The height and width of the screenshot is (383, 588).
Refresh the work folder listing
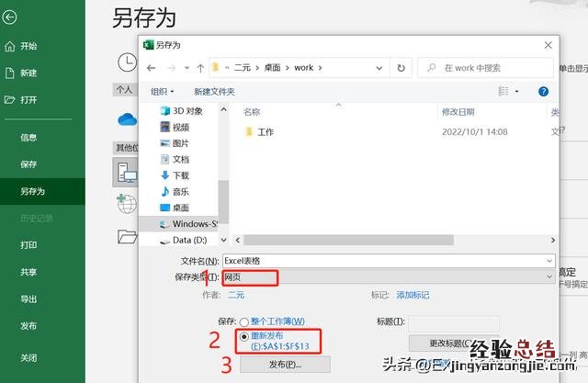pyautogui.click(x=401, y=68)
